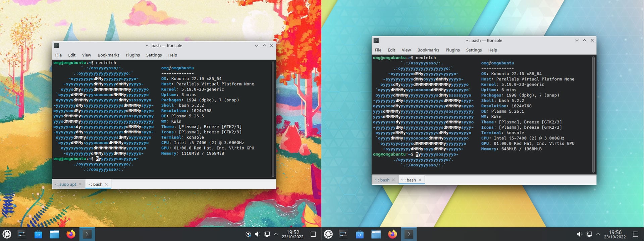The width and height of the screenshot is (644, 241).
Task: Open Help menu in the Plasma 5.26.1 Konsole window
Action: (x=493, y=50)
